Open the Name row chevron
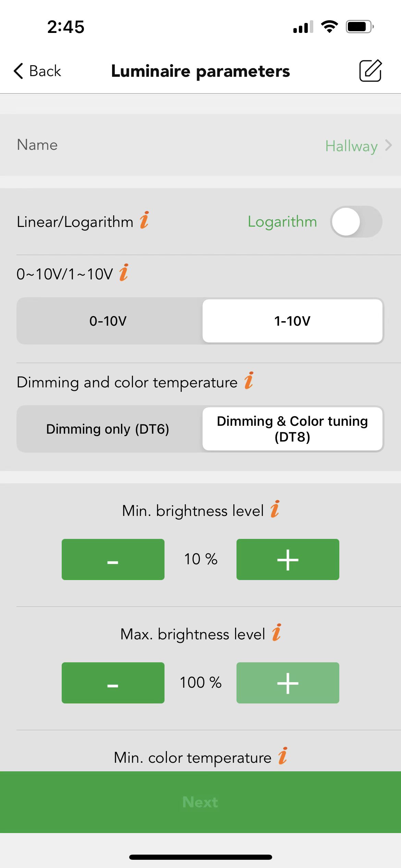The height and width of the screenshot is (868, 401). click(388, 145)
